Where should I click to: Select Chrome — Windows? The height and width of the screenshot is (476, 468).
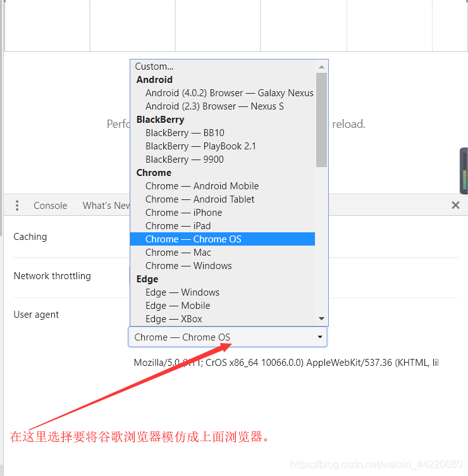click(223, 266)
